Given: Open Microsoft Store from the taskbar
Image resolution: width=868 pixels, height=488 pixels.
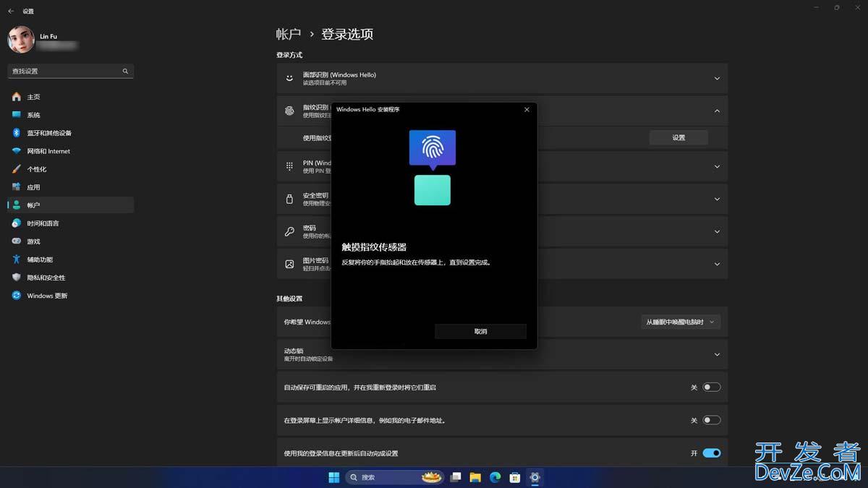Looking at the screenshot, I should [x=515, y=477].
